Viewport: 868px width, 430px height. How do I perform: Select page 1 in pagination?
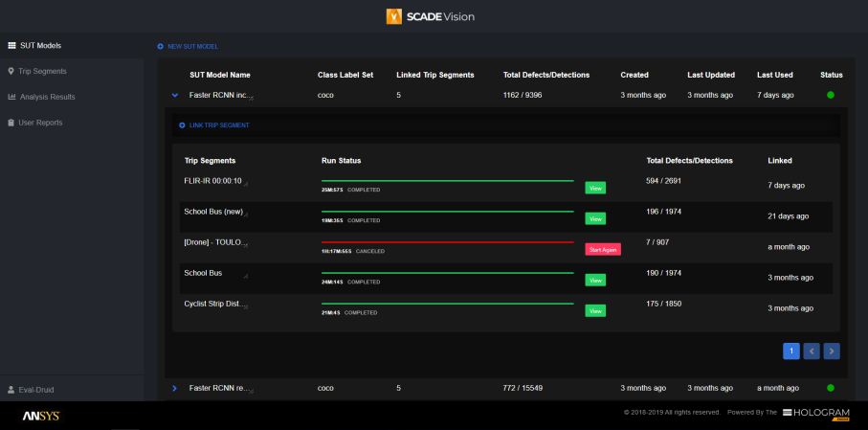tap(791, 351)
